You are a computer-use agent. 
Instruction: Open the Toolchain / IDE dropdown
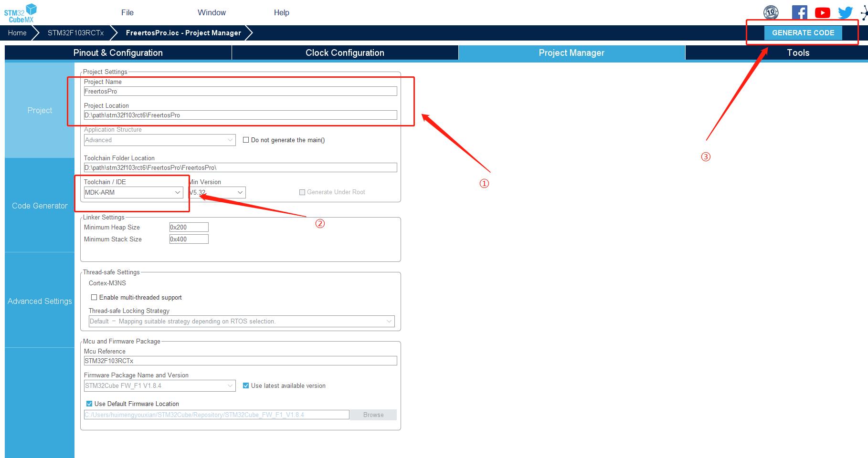tap(133, 192)
